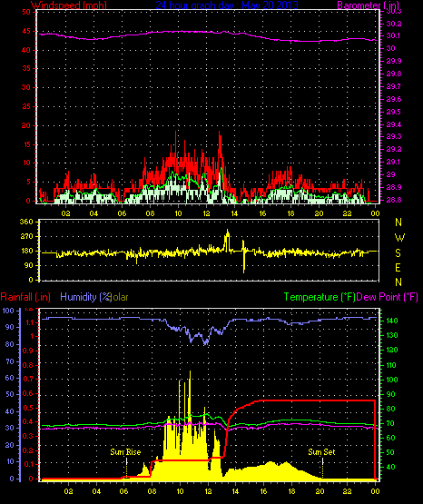Click the "Sun Set" marker label

tap(321, 452)
